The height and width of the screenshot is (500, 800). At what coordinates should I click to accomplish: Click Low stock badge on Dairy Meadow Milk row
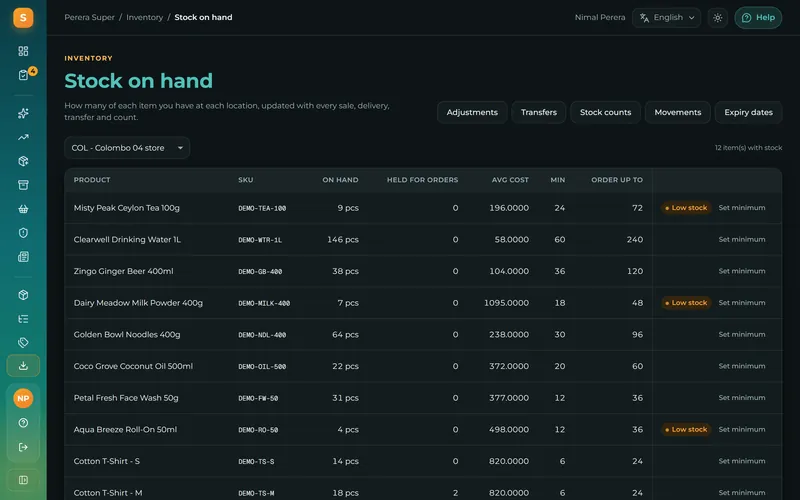click(686, 303)
